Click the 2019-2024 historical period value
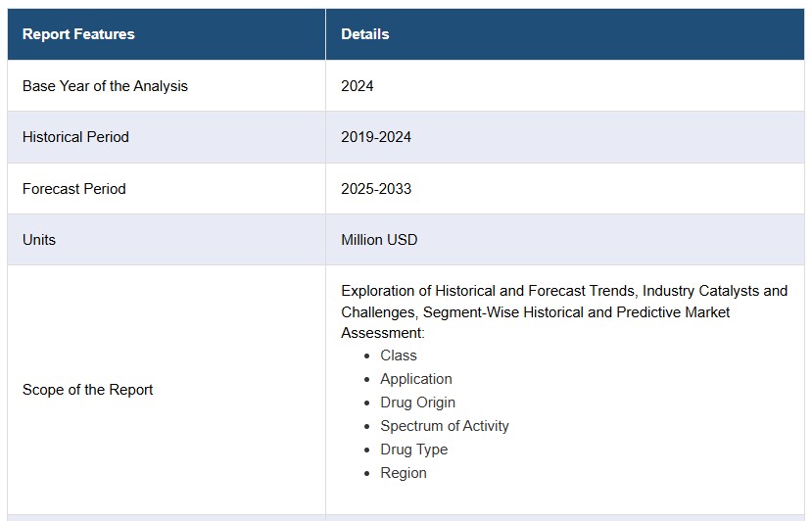The height and width of the screenshot is (521, 812). pyautogui.click(x=376, y=137)
